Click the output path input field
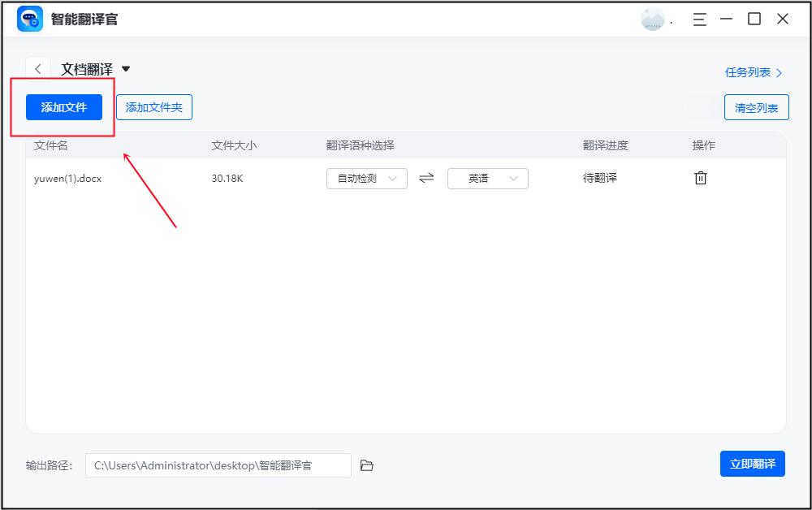This screenshot has height=510, width=812. tap(219, 465)
